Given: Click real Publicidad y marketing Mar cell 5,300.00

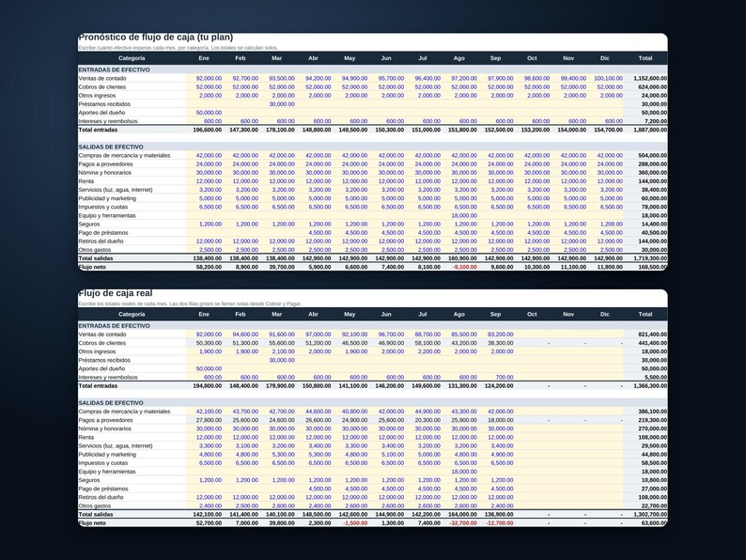Looking at the screenshot, I should tap(284, 455).
